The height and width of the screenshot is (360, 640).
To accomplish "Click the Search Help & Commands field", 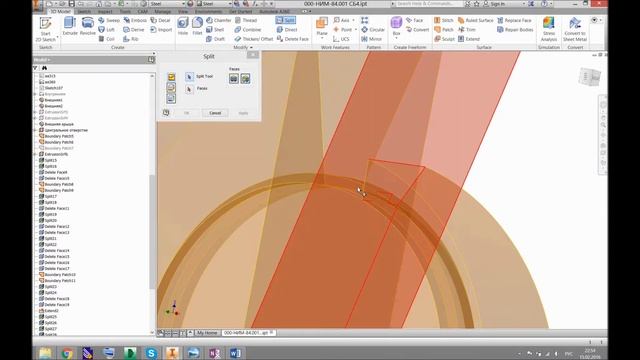I will (429, 4).
